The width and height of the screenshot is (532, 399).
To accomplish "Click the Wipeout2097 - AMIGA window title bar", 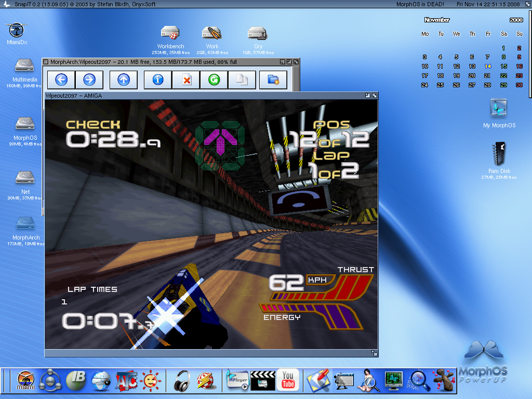I will (211, 96).
